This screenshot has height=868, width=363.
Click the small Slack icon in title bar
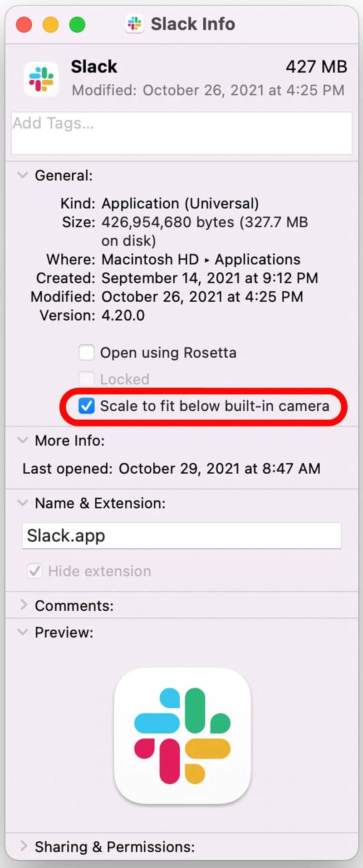(x=135, y=24)
